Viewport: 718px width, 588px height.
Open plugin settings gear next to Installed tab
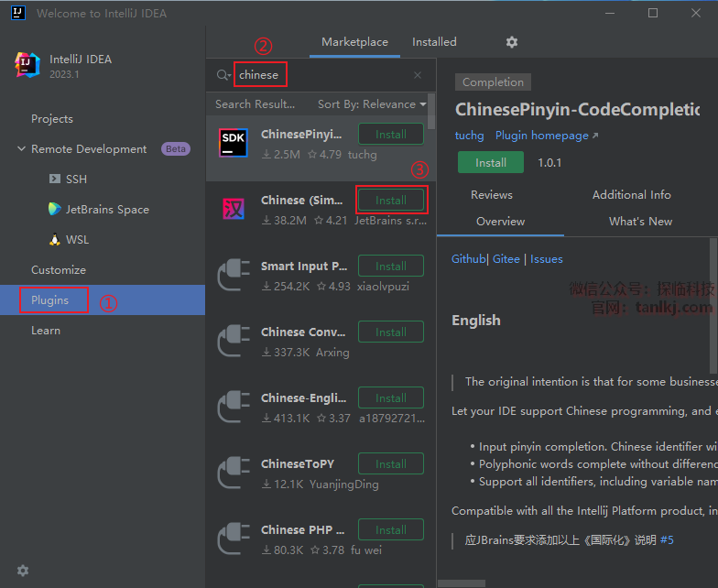point(511,42)
